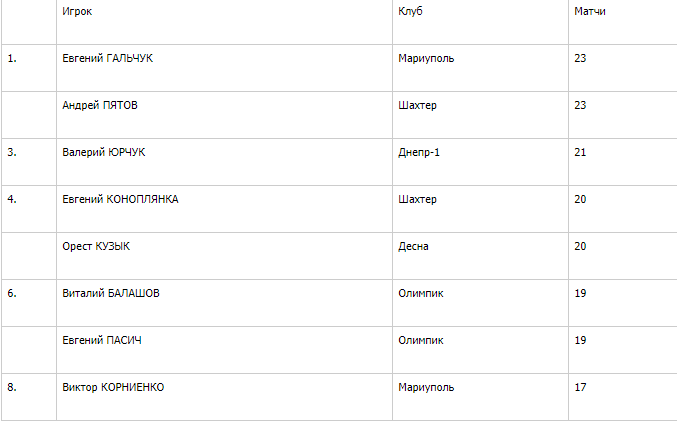The width and height of the screenshot is (677, 422).
Task: Click on Виталий БАЛАШОВ's name
Action: click(x=111, y=293)
